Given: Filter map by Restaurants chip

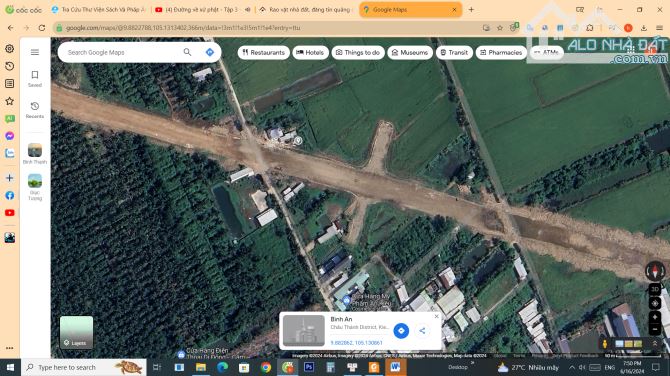Looking at the screenshot, I should pyautogui.click(x=264, y=53).
